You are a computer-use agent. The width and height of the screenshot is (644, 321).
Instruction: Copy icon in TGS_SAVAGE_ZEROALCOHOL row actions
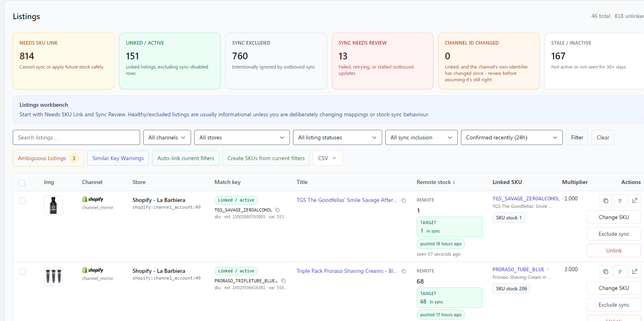click(x=605, y=201)
